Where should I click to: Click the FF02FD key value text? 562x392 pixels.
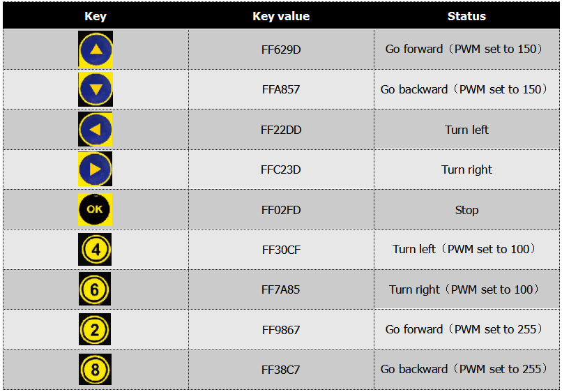coord(281,210)
